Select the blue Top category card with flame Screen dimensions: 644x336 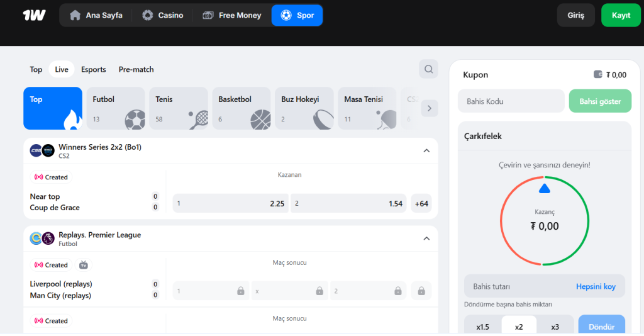pyautogui.click(x=53, y=108)
